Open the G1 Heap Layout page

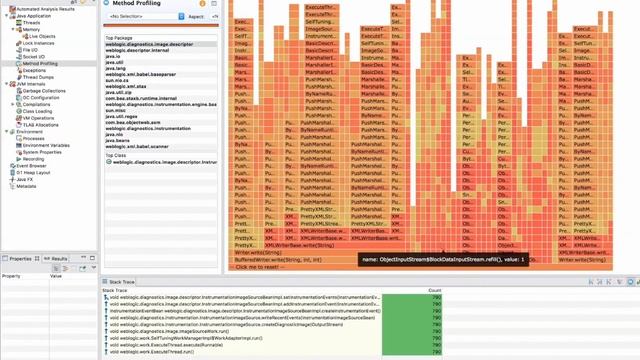(x=33, y=173)
